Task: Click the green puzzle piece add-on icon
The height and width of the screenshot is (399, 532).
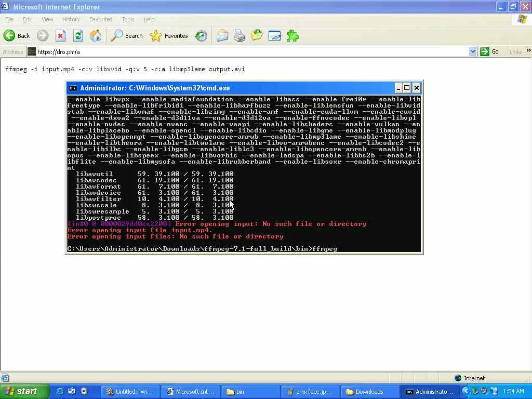Action: coord(292,36)
